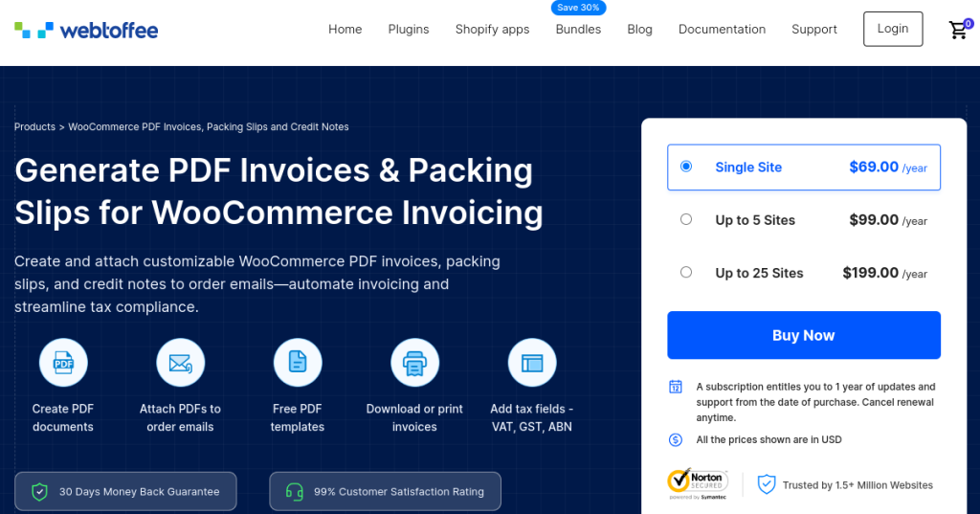Click the Login button
980x514 pixels.
(x=893, y=29)
